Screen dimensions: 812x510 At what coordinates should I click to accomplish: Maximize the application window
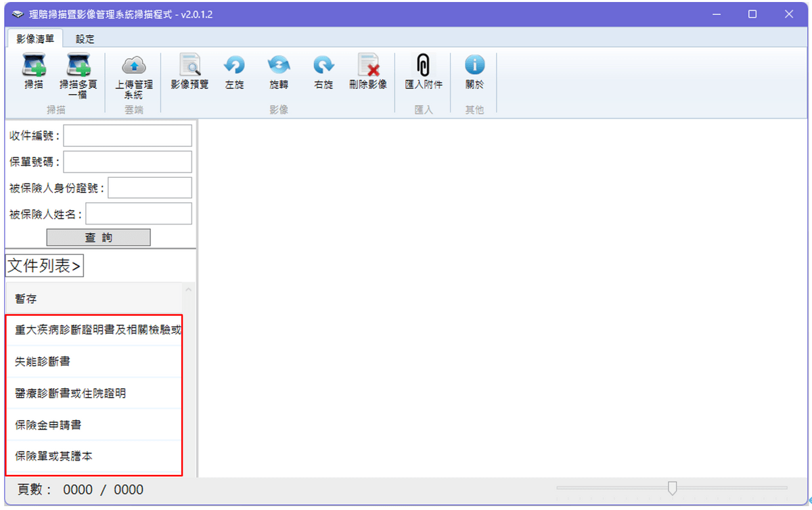click(752, 14)
